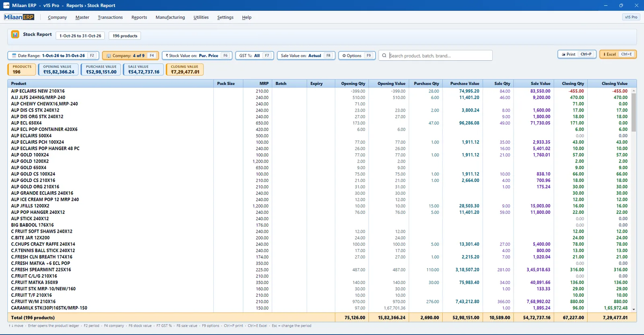Open the Manufacturing menu
This screenshot has height=335, width=644.
[170, 17]
